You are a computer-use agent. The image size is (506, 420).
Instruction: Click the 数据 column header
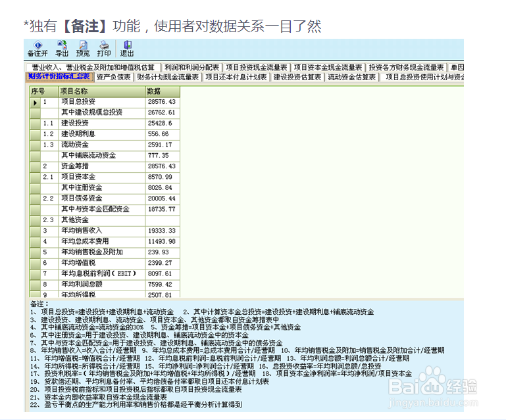pyautogui.click(x=163, y=91)
